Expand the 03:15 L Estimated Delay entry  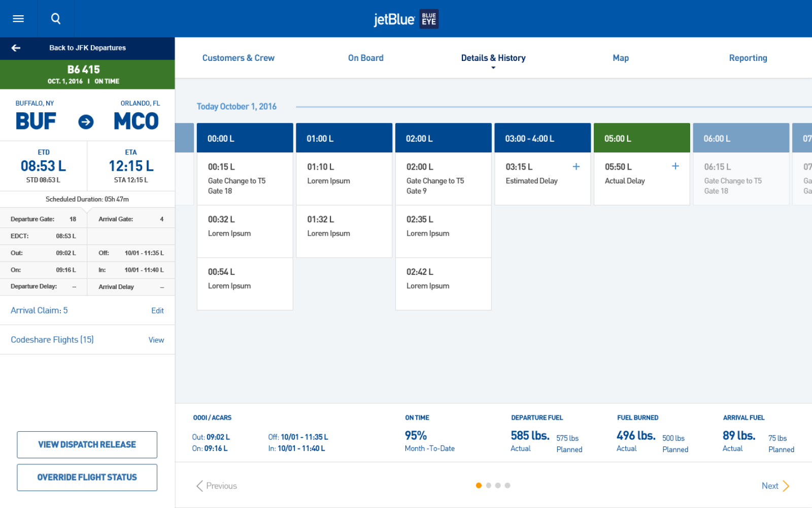(576, 167)
